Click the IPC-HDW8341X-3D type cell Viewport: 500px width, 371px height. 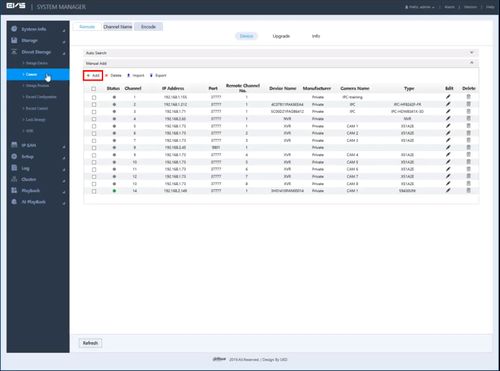point(407,111)
